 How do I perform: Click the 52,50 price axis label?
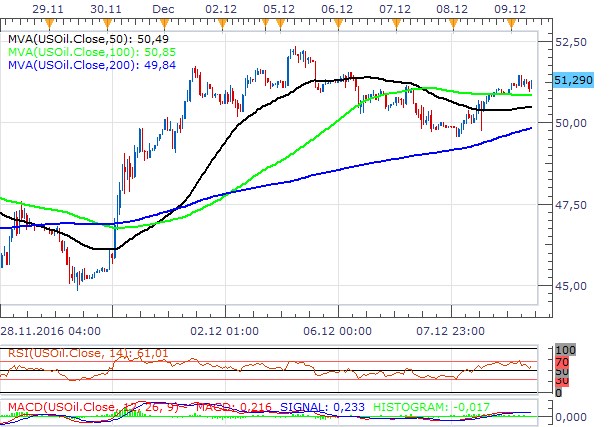[571, 42]
